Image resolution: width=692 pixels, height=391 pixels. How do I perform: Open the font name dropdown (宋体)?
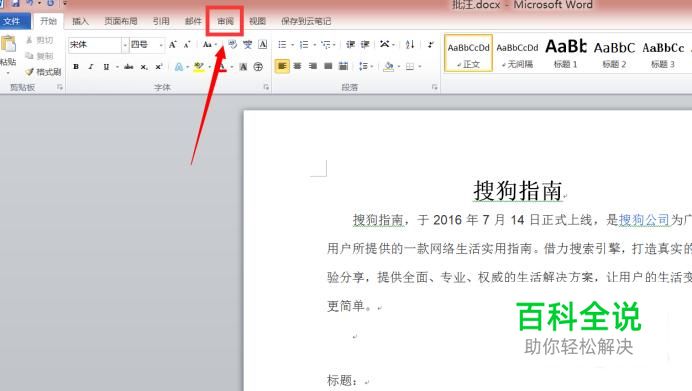coord(125,45)
